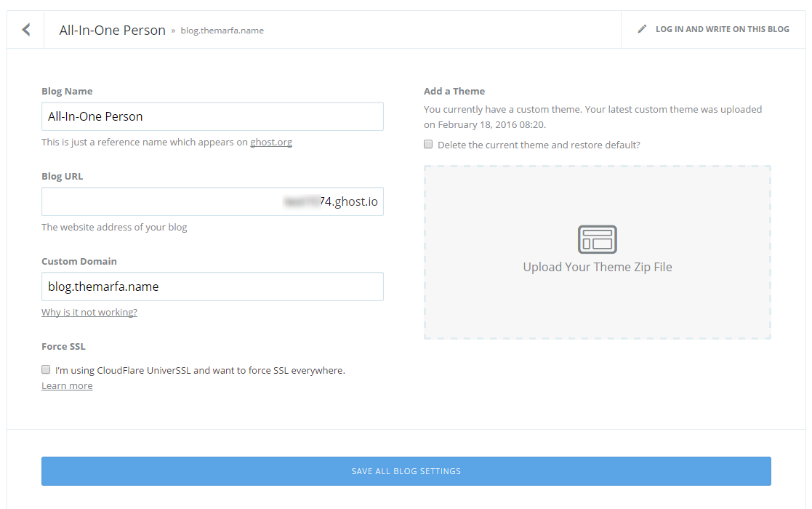Enable the Force SSL CloudFlare checkbox
Image resolution: width=812 pixels, height=509 pixels.
(47, 369)
